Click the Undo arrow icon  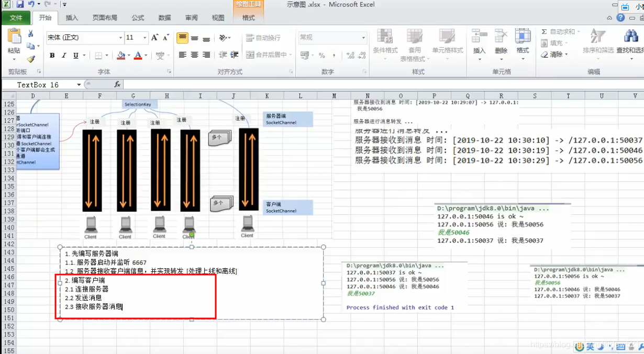click(x=32, y=4)
